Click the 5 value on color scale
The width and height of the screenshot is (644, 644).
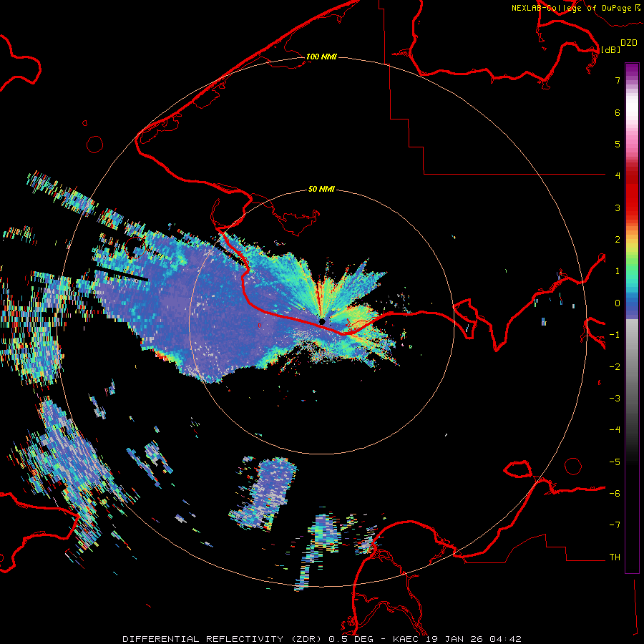[618, 144]
